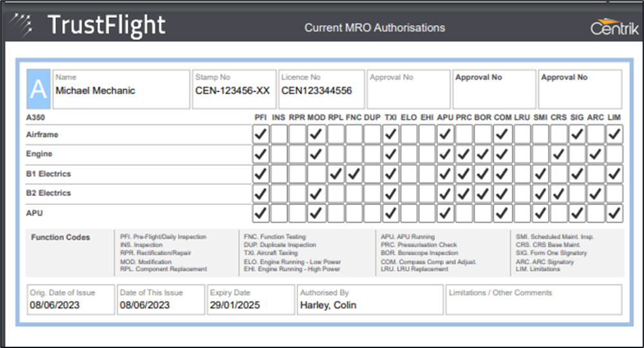The height and width of the screenshot is (348, 644).
Task: Click the Name field with Michael Mechanic
Action: pyautogui.click(x=121, y=90)
